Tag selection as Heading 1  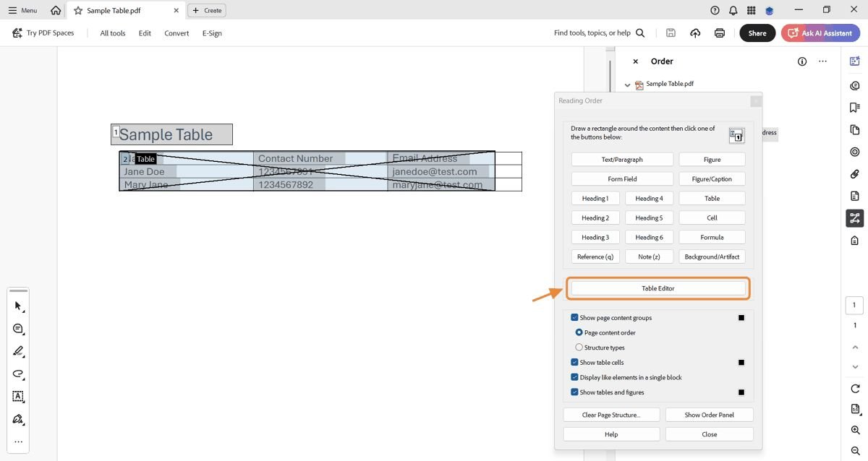pos(595,198)
